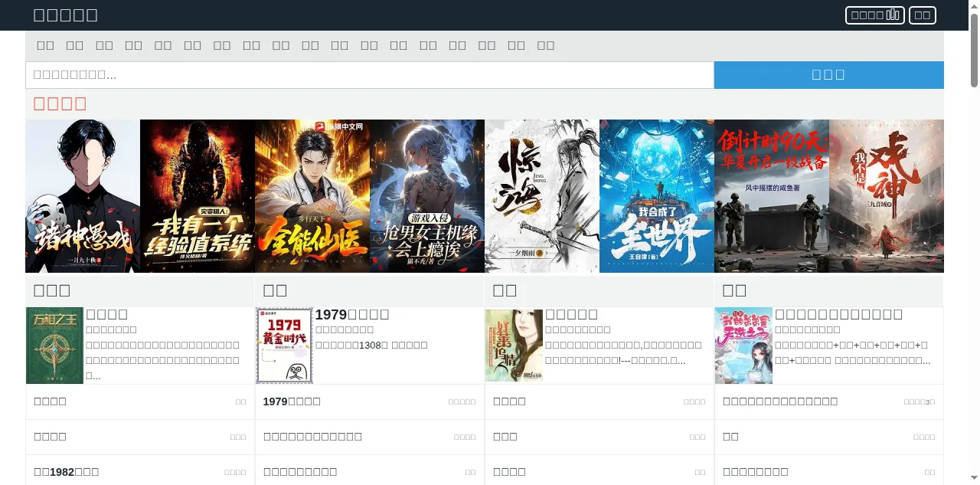Open the 1979 entry in the ranking list
The image size is (980, 485).
pos(292,401)
